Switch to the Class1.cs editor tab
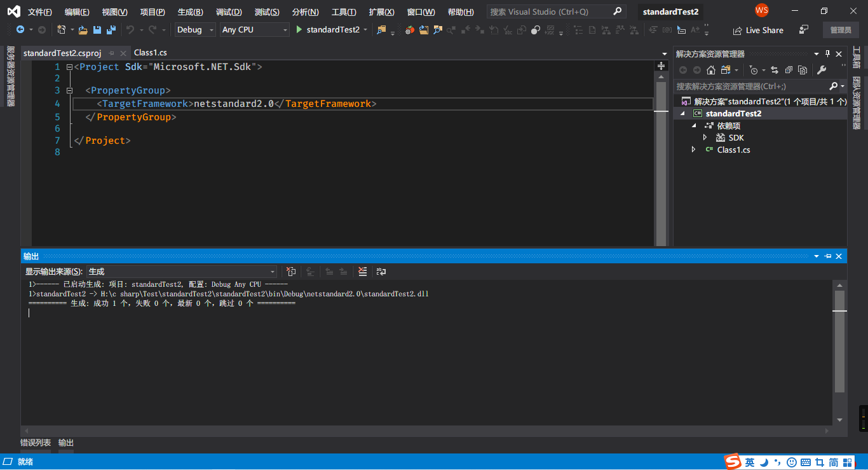This screenshot has height=470, width=868. (x=151, y=53)
